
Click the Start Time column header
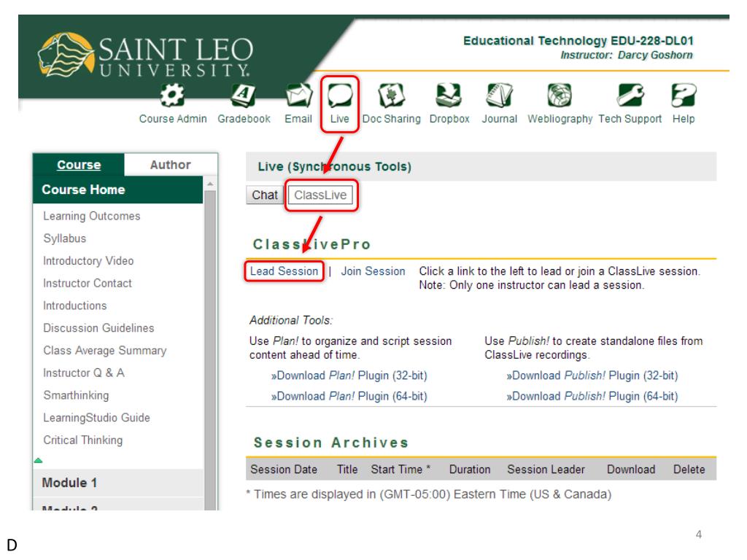pyautogui.click(x=400, y=470)
